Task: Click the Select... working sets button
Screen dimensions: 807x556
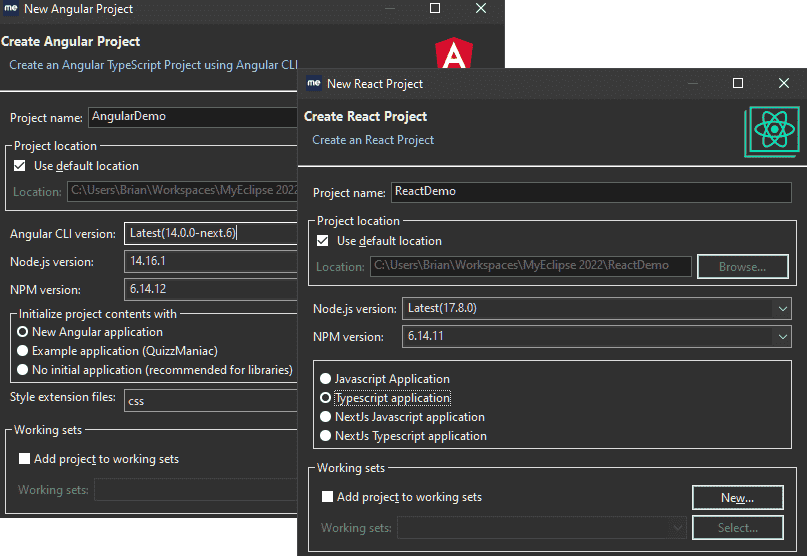Action: click(738, 528)
